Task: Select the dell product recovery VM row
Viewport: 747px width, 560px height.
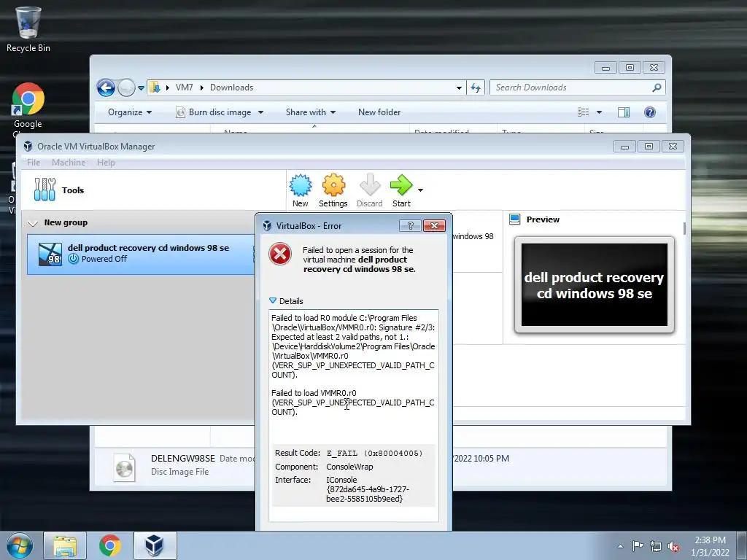Action: pos(141,254)
